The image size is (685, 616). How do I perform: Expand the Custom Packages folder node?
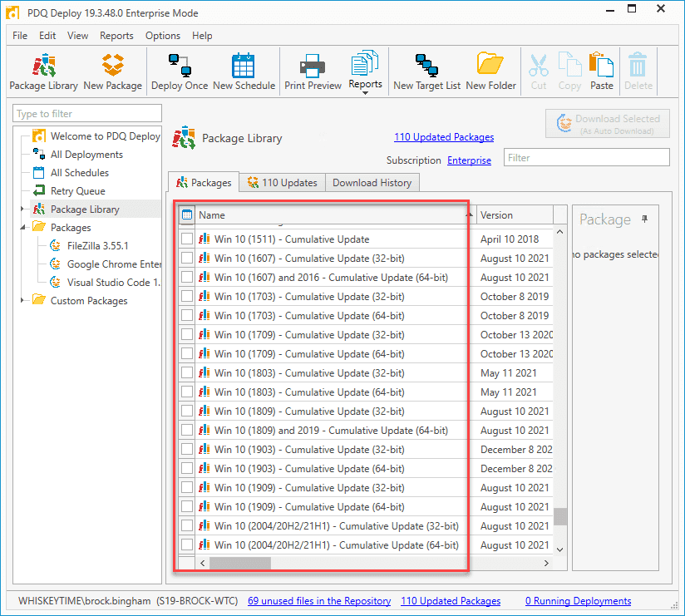click(22, 301)
